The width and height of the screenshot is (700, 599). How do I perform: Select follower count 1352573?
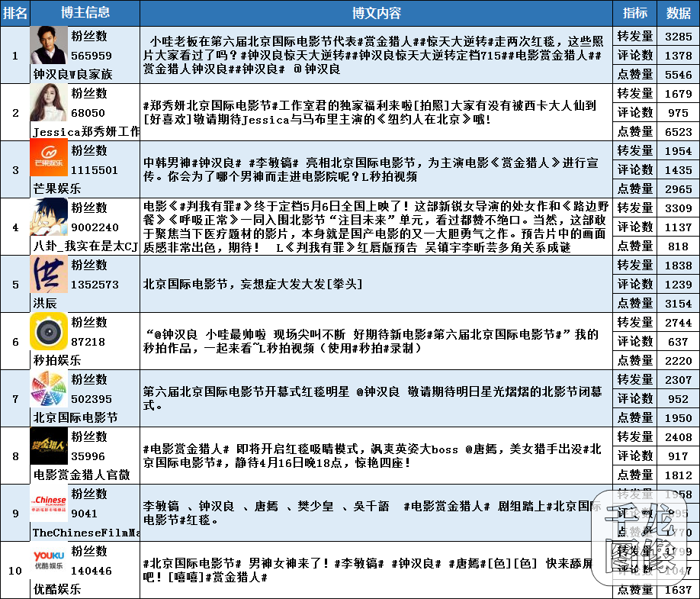[x=95, y=285]
